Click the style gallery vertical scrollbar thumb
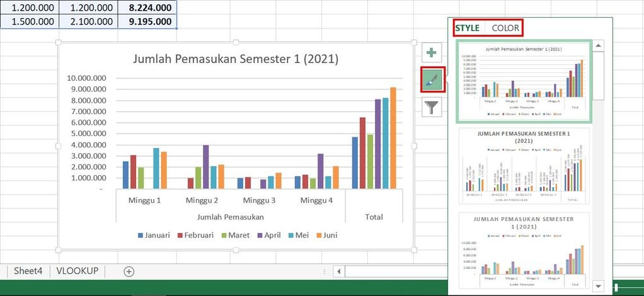Screen dimensions: 644x296 (599, 75)
